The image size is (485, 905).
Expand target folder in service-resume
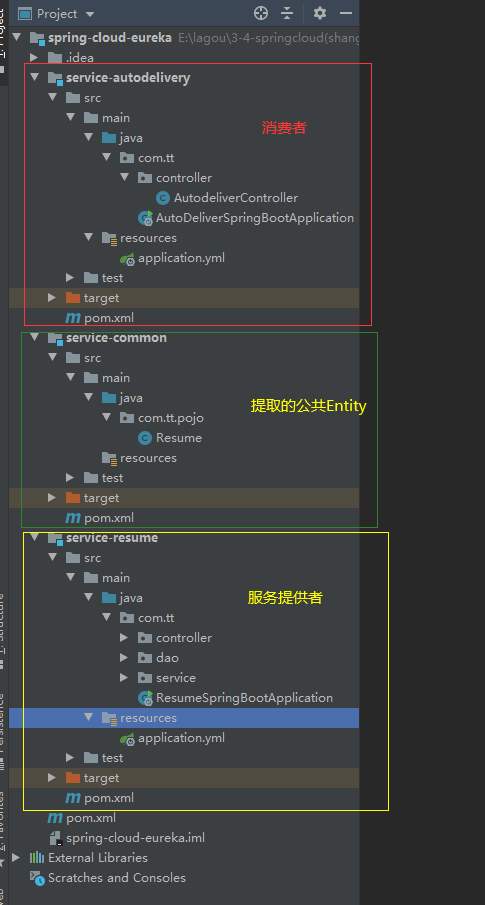click(52, 778)
